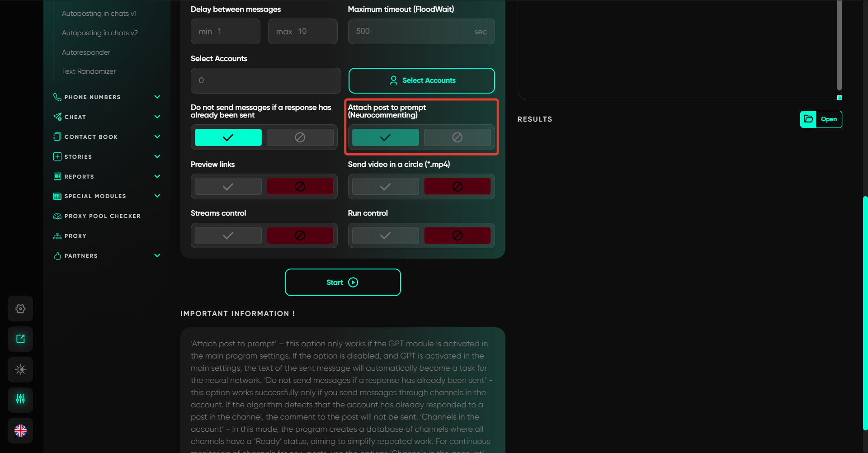This screenshot has height=453, width=868.
Task: Open the Text Randomizer item
Action: (89, 71)
